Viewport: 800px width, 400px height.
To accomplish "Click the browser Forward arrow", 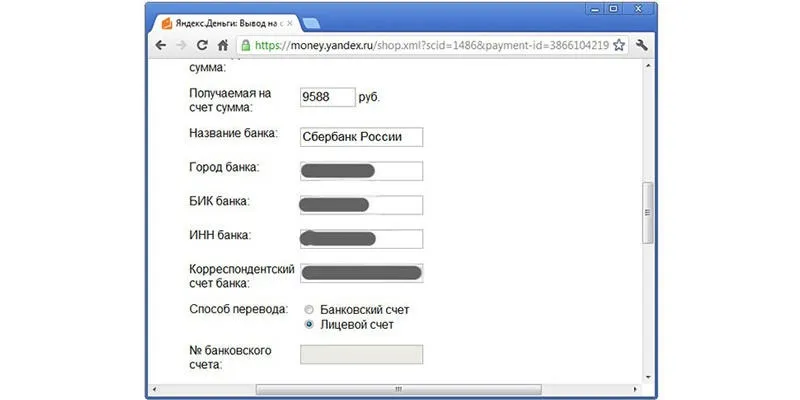I will [x=181, y=46].
